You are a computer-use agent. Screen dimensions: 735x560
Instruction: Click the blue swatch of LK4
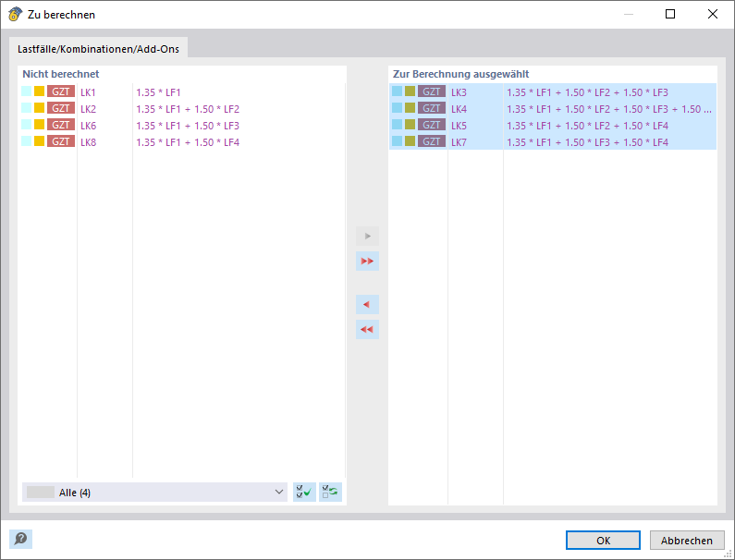click(x=398, y=108)
